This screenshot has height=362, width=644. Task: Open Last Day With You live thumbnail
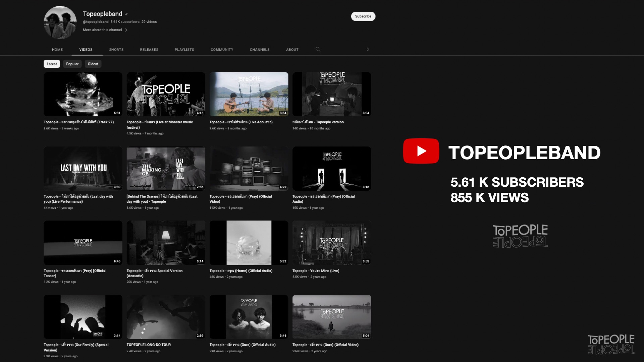click(83, 169)
